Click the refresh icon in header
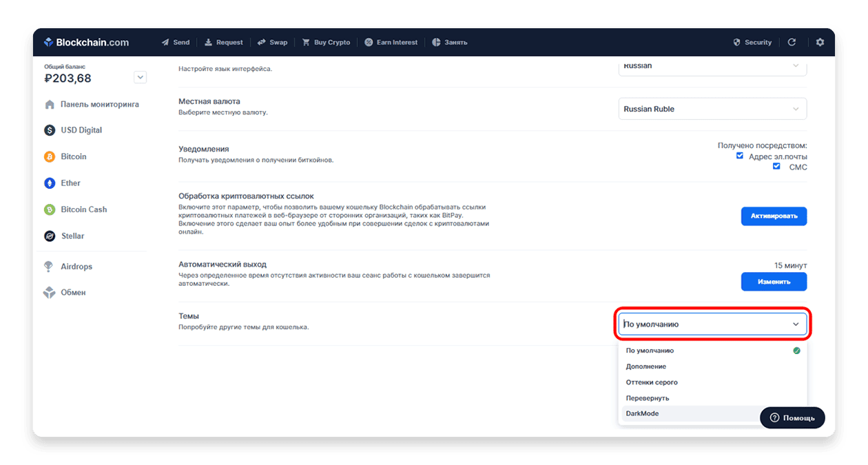Image resolution: width=868 pixels, height=465 pixels. [792, 42]
